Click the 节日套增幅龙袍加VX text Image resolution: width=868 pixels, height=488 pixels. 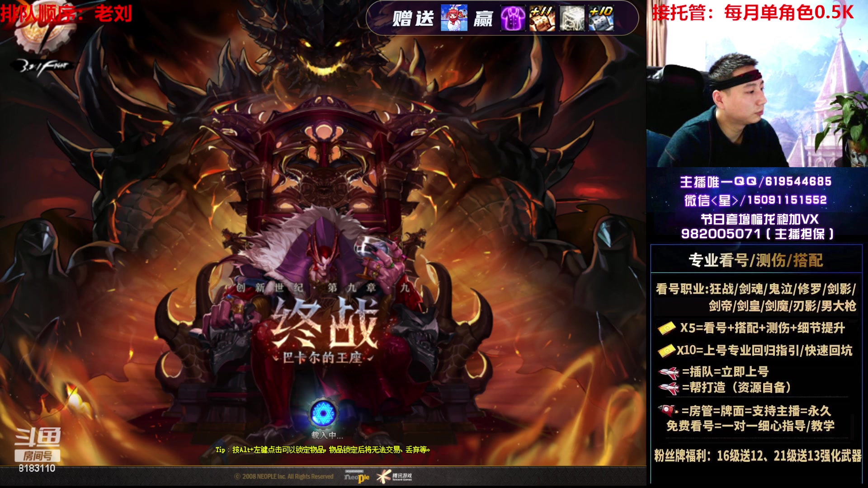(759, 219)
